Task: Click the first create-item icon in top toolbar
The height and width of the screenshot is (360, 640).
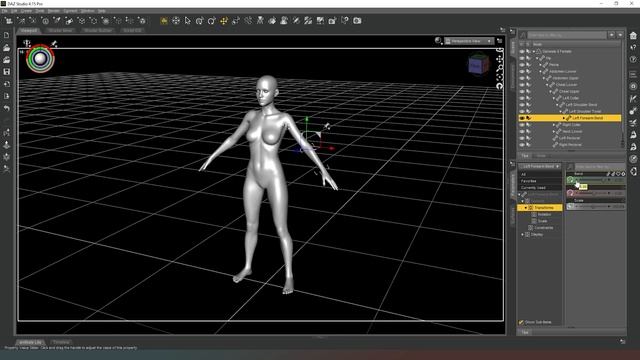Action: coord(8,20)
